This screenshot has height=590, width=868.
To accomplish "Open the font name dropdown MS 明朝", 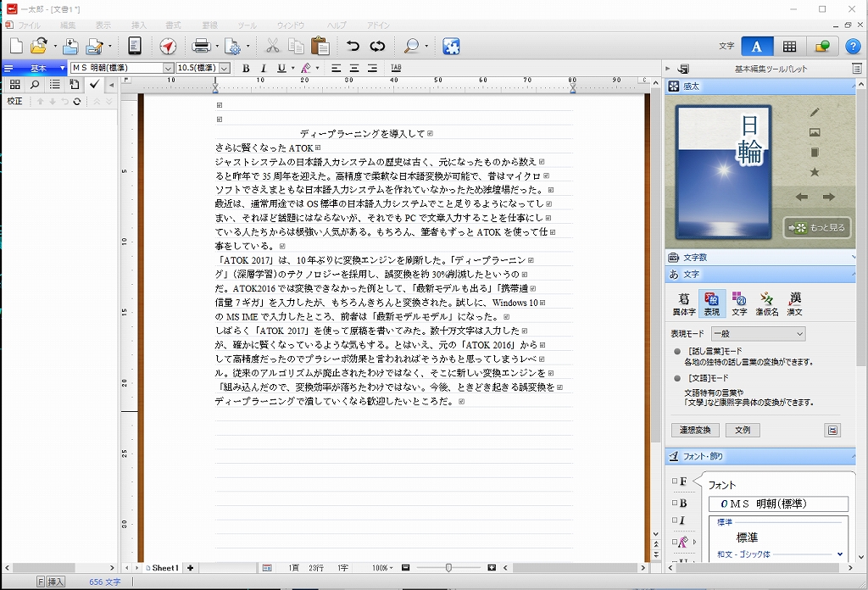I will 168,68.
